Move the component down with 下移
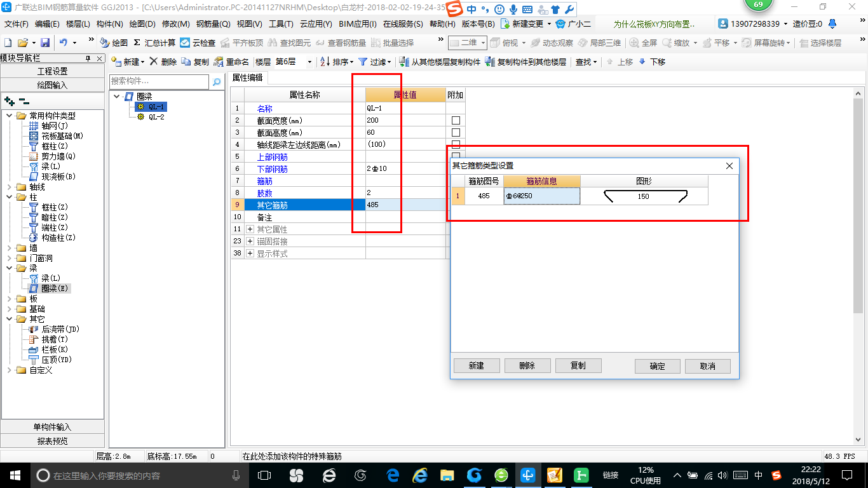Viewport: 868px width, 488px height. coord(652,62)
